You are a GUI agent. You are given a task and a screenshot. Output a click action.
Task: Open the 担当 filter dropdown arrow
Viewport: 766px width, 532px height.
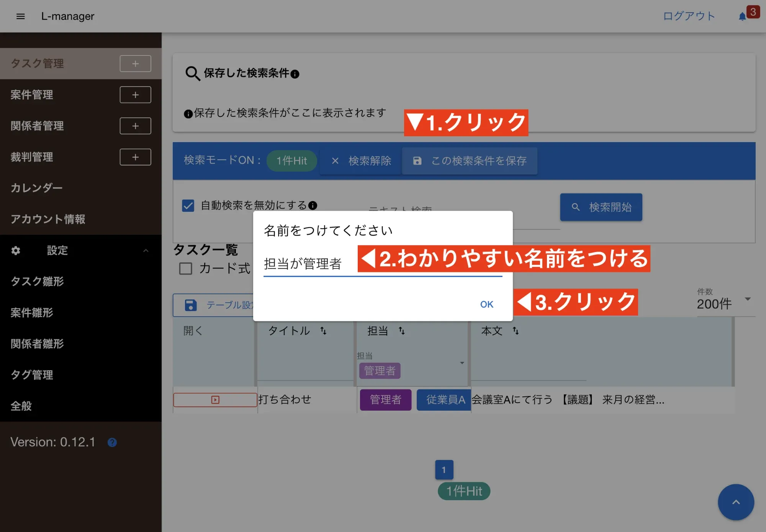click(462, 363)
